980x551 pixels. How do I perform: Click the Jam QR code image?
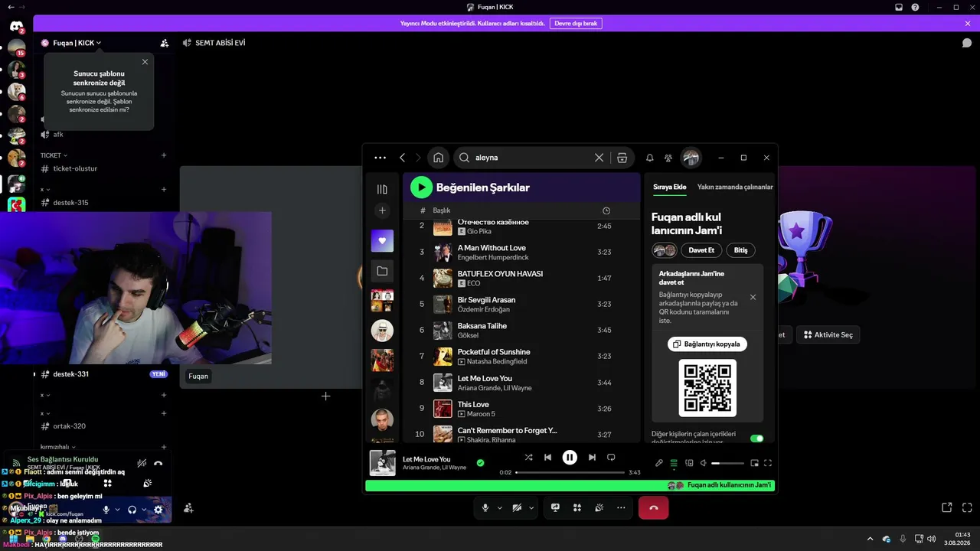[x=707, y=388]
